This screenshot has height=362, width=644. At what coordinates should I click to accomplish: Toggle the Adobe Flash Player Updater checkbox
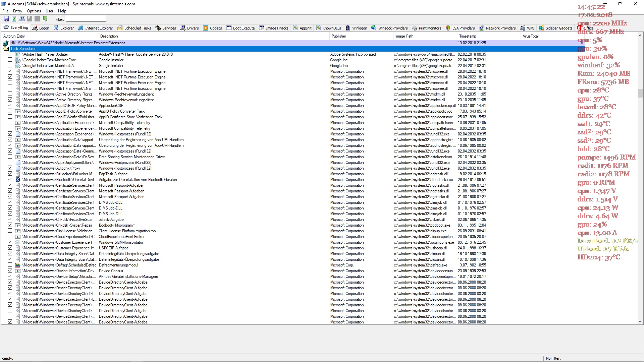10,54
